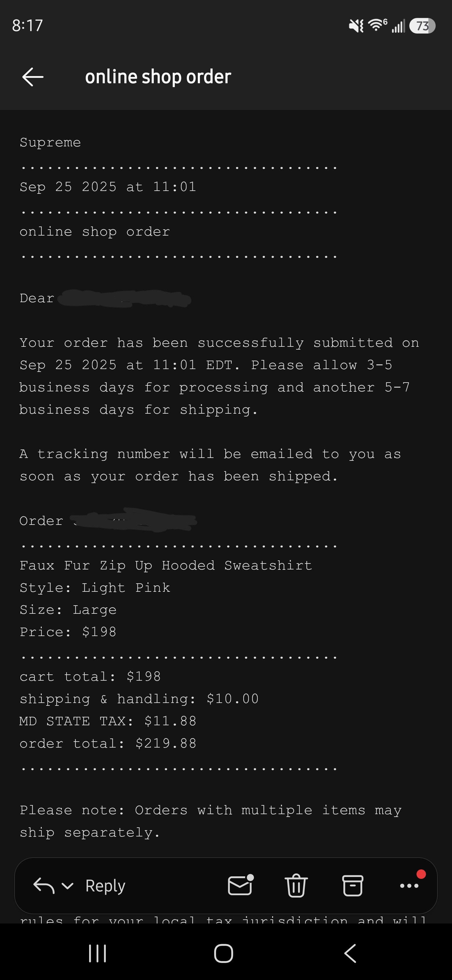Viewport: 452px width, 980px height.
Task: Tap the cellular signal strength icon
Action: coord(398,26)
